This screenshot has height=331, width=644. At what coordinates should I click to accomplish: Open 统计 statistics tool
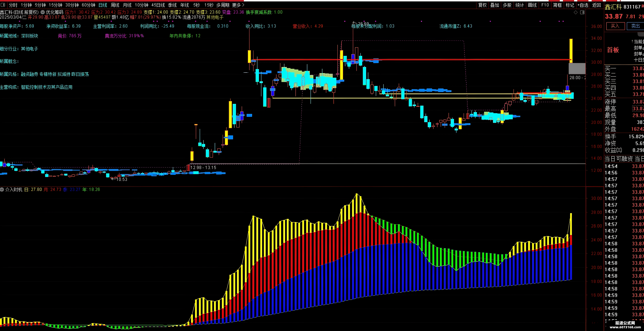point(520,5)
